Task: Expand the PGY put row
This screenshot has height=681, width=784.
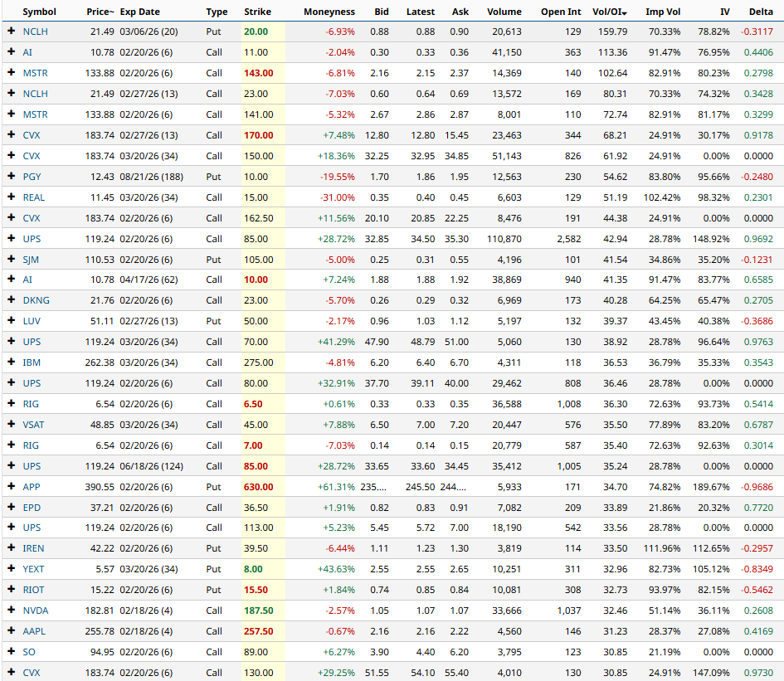Action: [11, 176]
